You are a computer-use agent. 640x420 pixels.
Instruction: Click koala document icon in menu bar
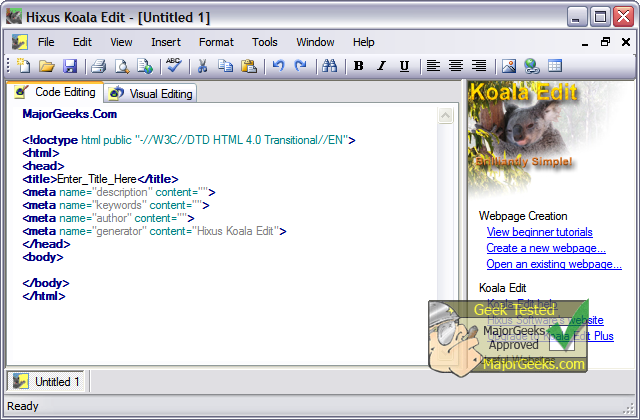click(x=19, y=42)
